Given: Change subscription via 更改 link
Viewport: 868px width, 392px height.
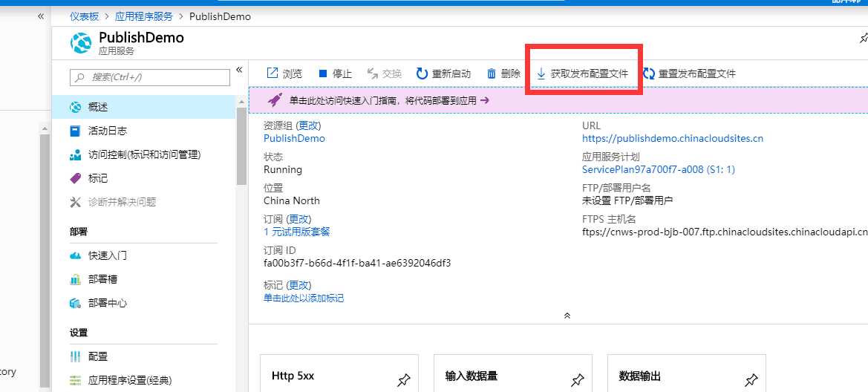Looking at the screenshot, I should click(x=299, y=219).
